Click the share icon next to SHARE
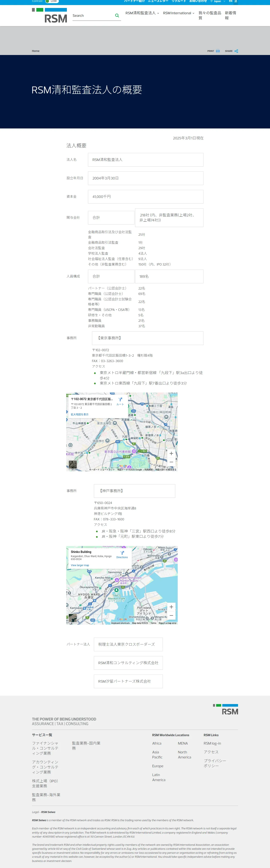 click(236, 51)
